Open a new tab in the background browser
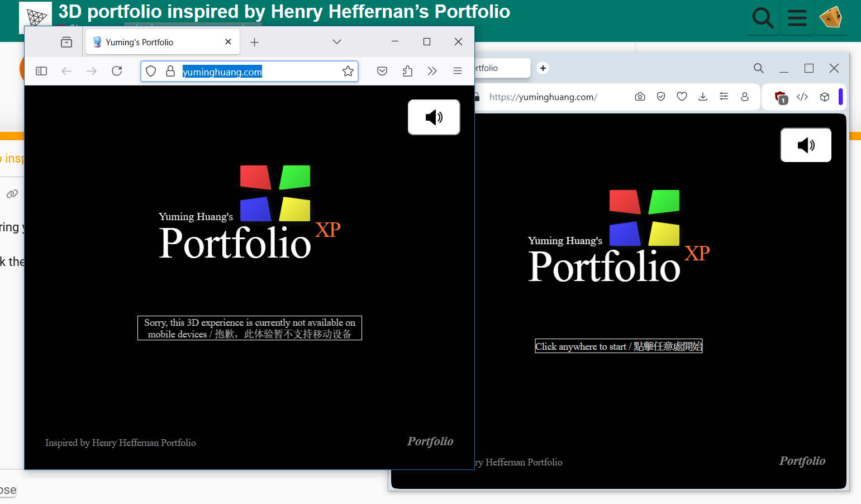Viewport: 861px width, 504px height. [x=543, y=68]
